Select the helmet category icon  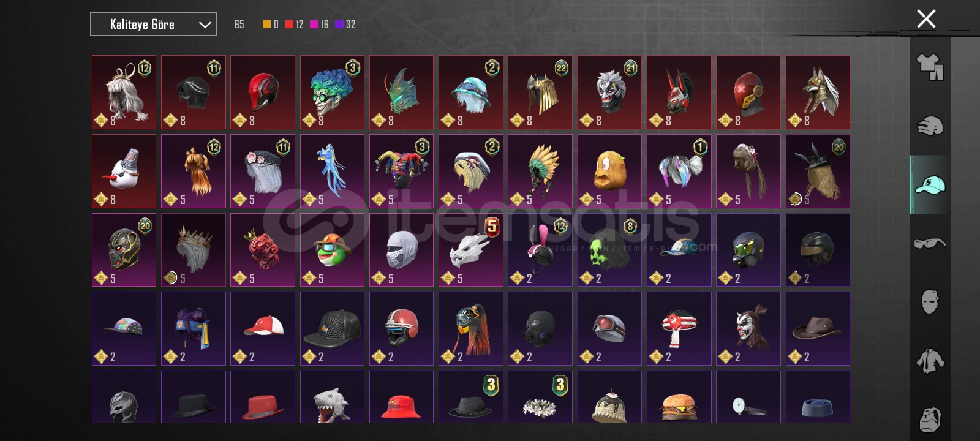click(930, 126)
